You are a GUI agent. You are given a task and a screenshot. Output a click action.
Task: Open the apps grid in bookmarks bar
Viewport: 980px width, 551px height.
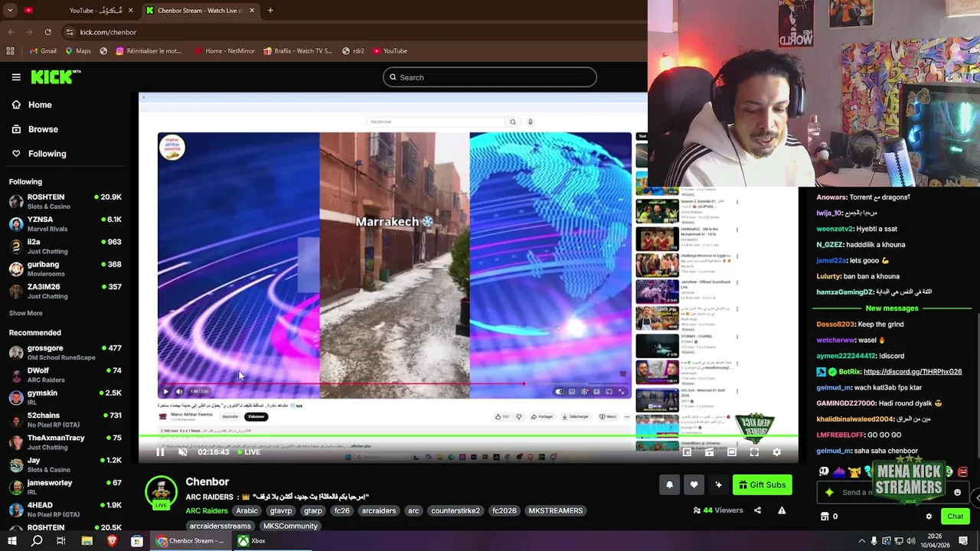[10, 51]
